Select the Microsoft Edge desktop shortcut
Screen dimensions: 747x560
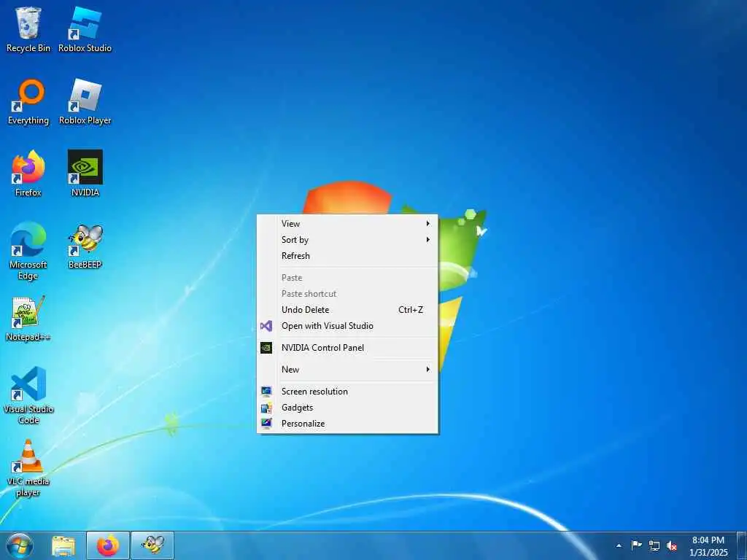tap(28, 252)
